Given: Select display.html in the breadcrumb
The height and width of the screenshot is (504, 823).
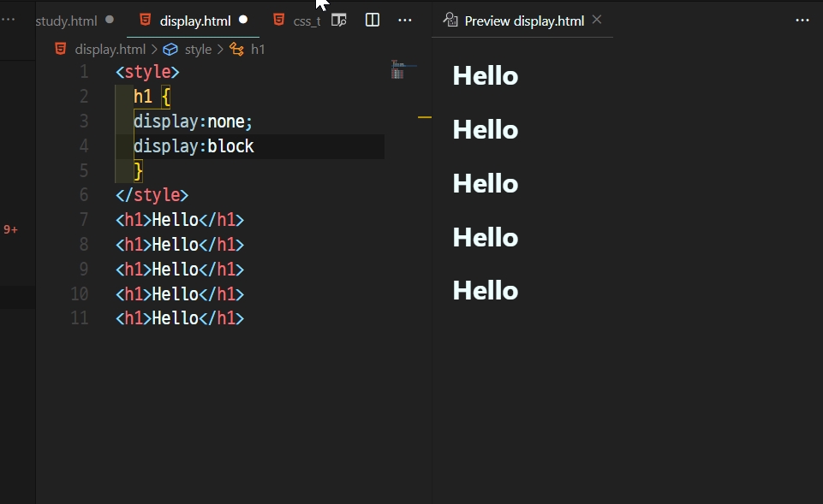Looking at the screenshot, I should 110,50.
